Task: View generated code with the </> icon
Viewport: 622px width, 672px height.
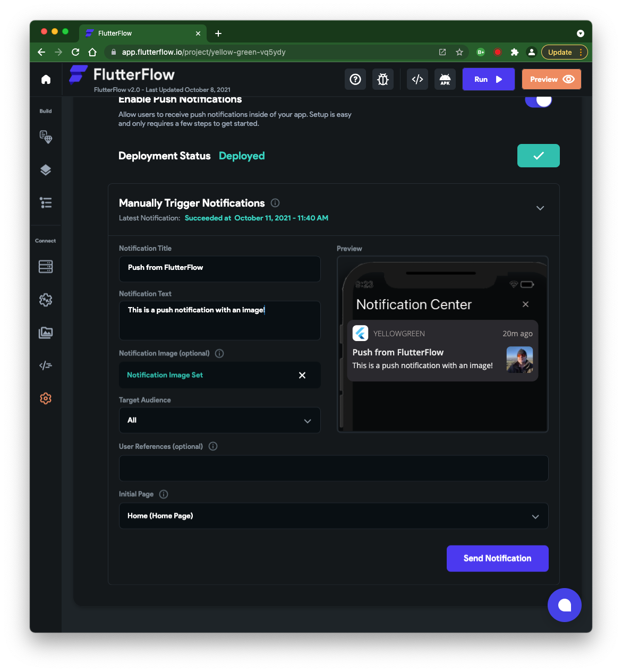Action: pos(417,79)
